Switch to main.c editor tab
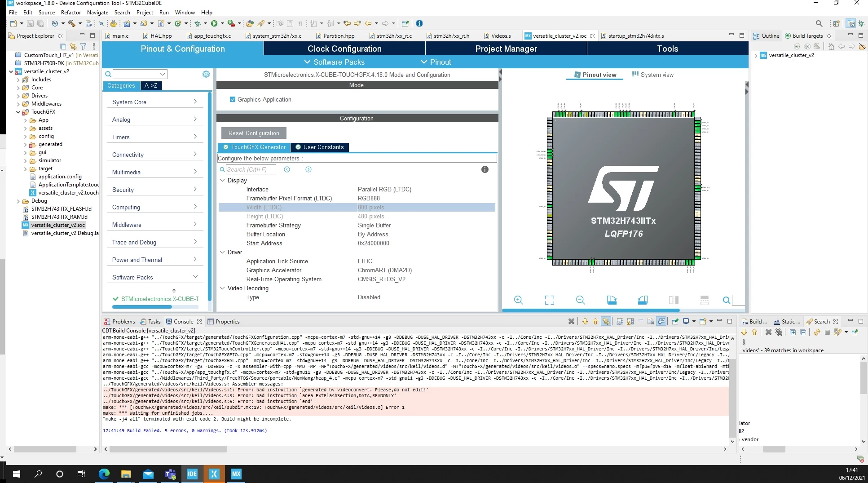The width and height of the screenshot is (868, 483). coord(117,35)
